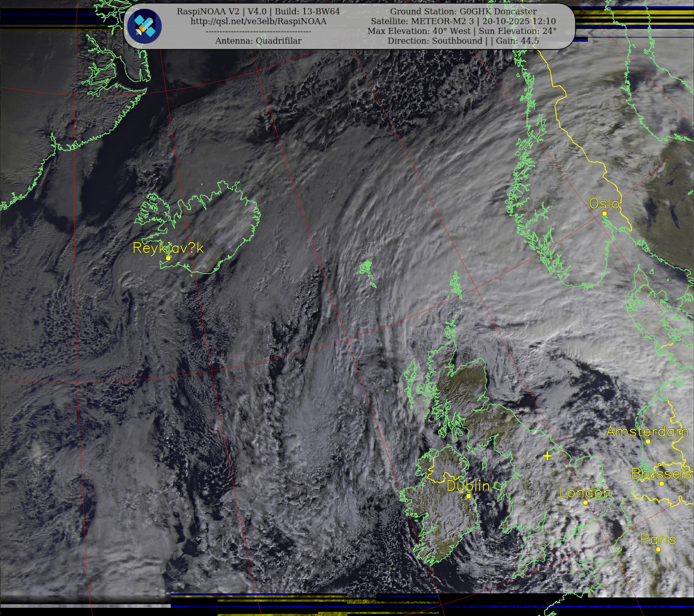Click the yellow Oslo city marker dot
Image resolution: width=694 pixels, height=616 pixels.
(604, 213)
